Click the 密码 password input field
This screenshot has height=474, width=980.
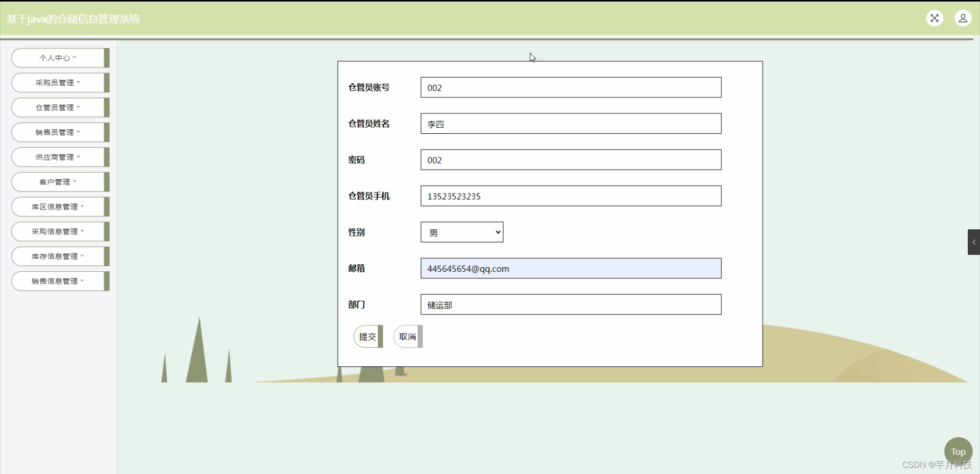pyautogui.click(x=570, y=160)
